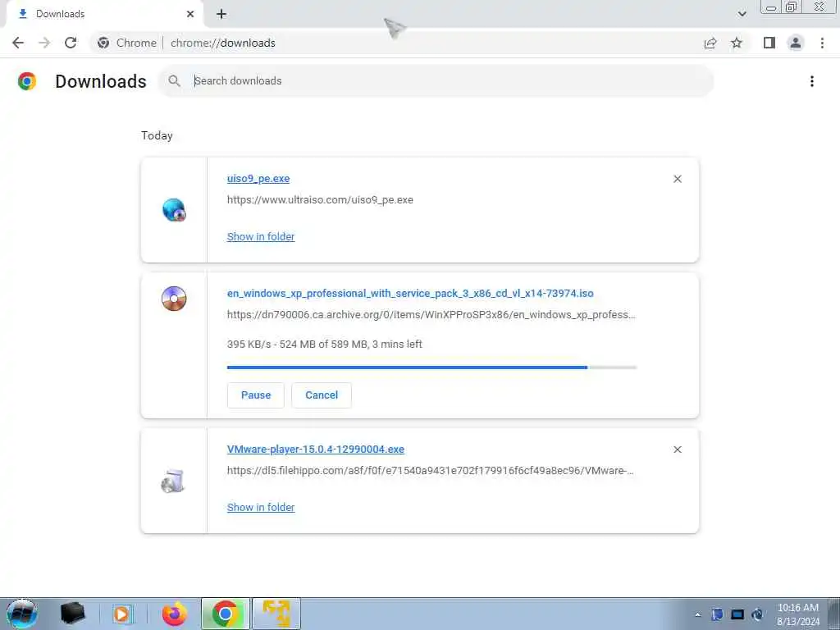Reload the Downloads page

click(71, 43)
